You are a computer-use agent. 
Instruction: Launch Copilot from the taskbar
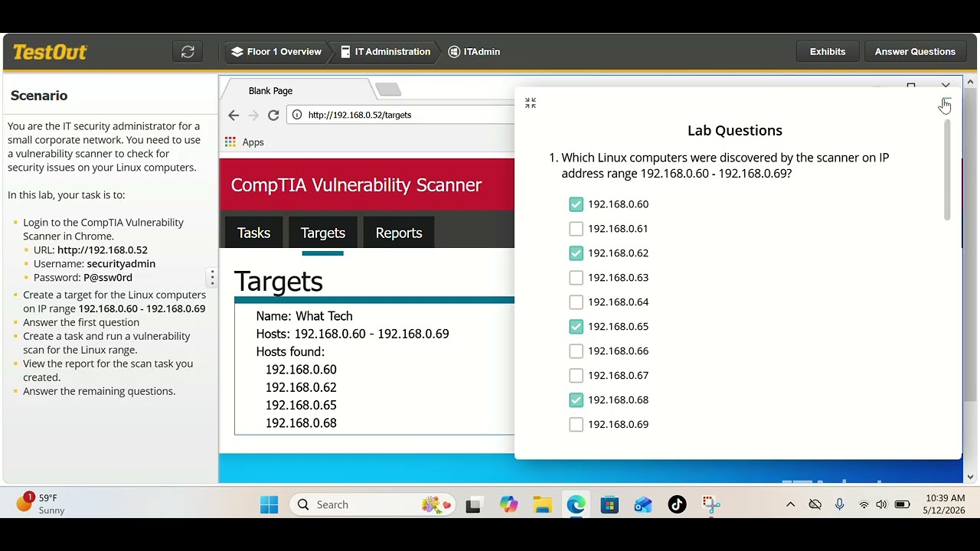point(508,505)
